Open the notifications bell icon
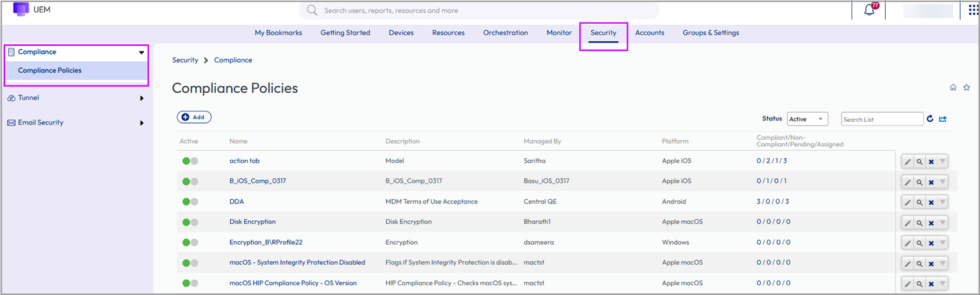Viewport: 980px width, 295px height. [x=869, y=10]
